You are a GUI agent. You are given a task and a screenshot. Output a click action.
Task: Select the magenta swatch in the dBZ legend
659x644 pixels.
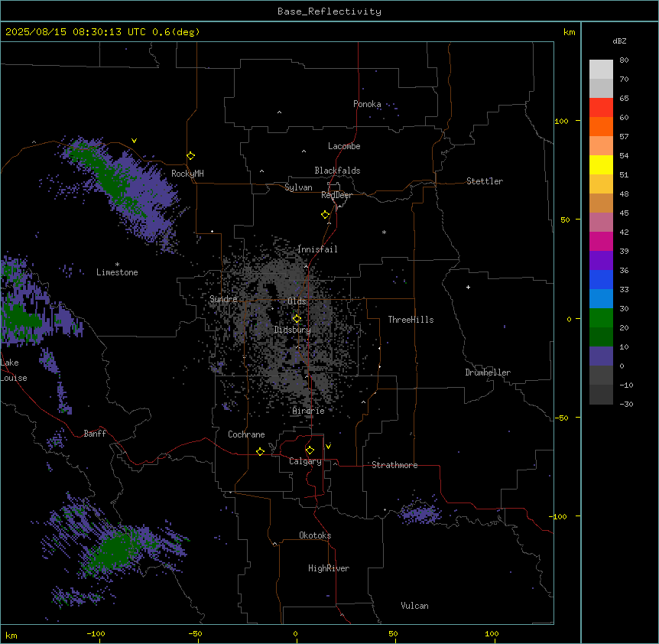601,241
